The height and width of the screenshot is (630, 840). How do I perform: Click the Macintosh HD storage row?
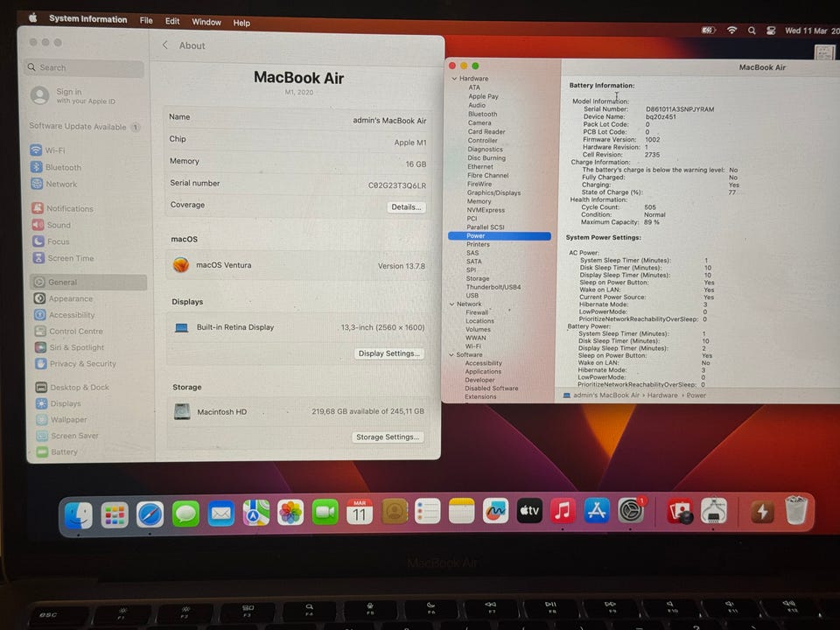pyautogui.click(x=299, y=411)
